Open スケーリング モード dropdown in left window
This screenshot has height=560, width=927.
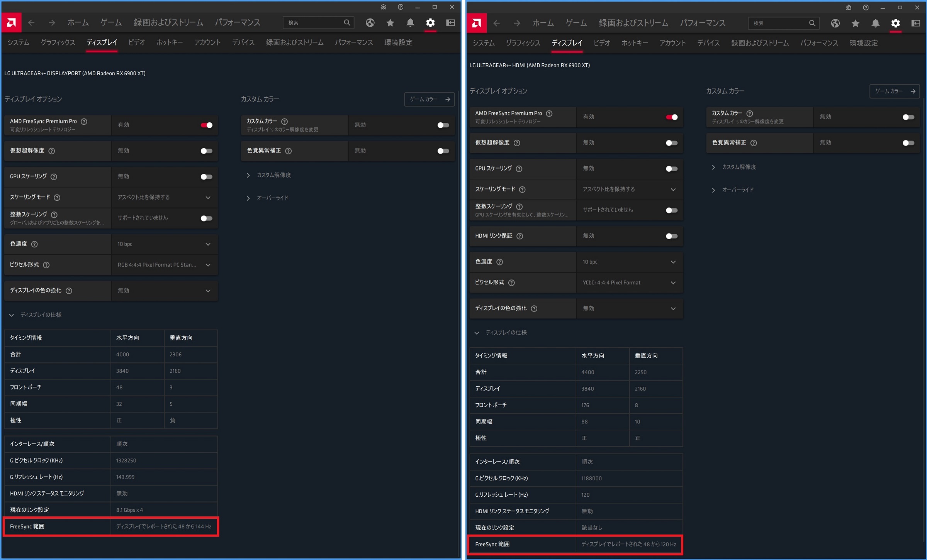click(165, 198)
